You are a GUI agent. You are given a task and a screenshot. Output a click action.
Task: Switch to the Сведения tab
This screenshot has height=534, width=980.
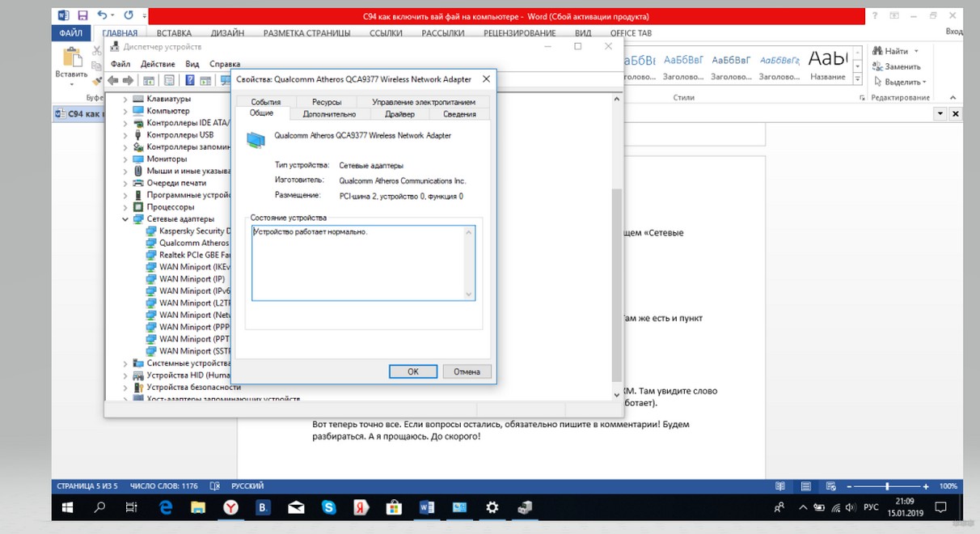pos(459,114)
